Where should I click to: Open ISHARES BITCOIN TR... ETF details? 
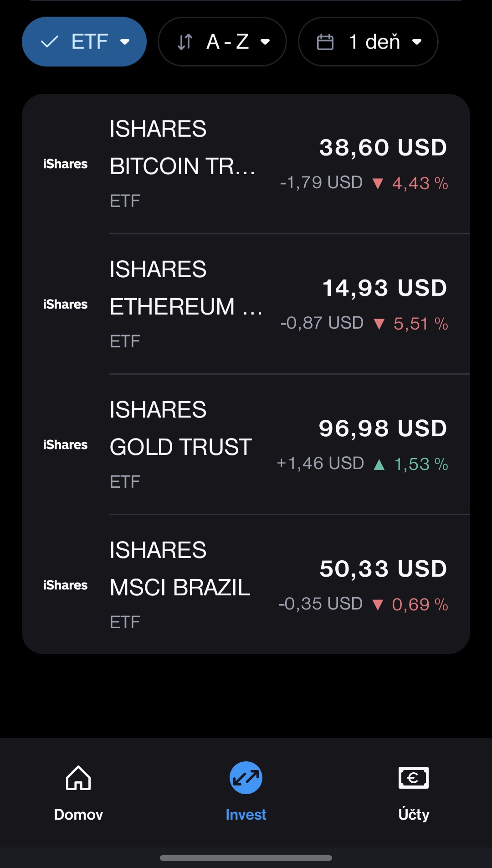coord(182,164)
